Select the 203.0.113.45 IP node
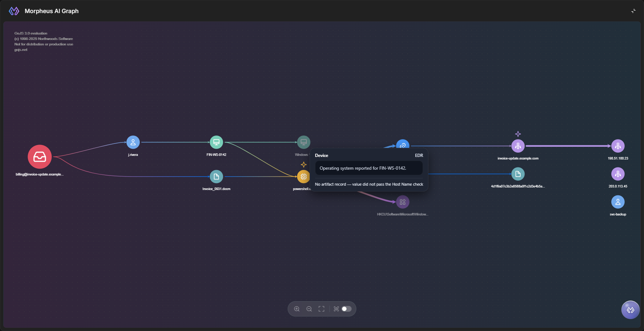 coord(618,174)
